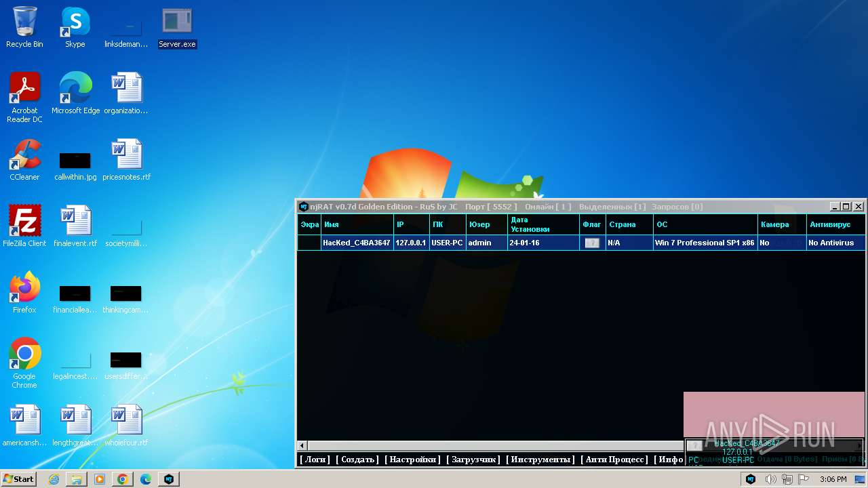Image resolution: width=868 pixels, height=488 pixels.
Task: Open Google Chrome desktop shortcut
Action: (x=24, y=363)
